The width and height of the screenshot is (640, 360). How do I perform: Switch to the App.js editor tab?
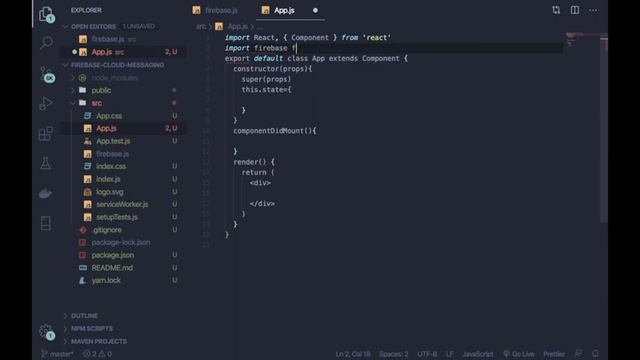click(x=284, y=10)
